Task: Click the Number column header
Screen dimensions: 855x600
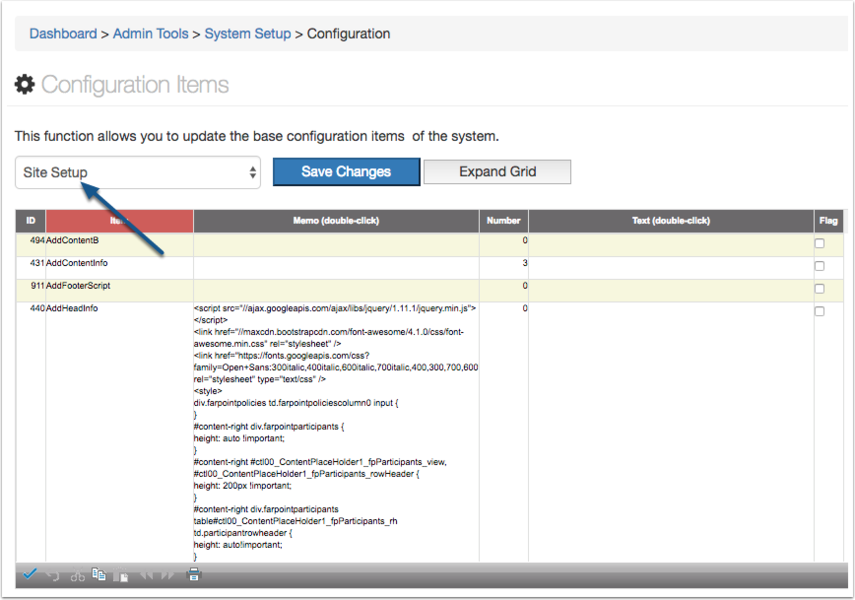Action: (x=503, y=221)
